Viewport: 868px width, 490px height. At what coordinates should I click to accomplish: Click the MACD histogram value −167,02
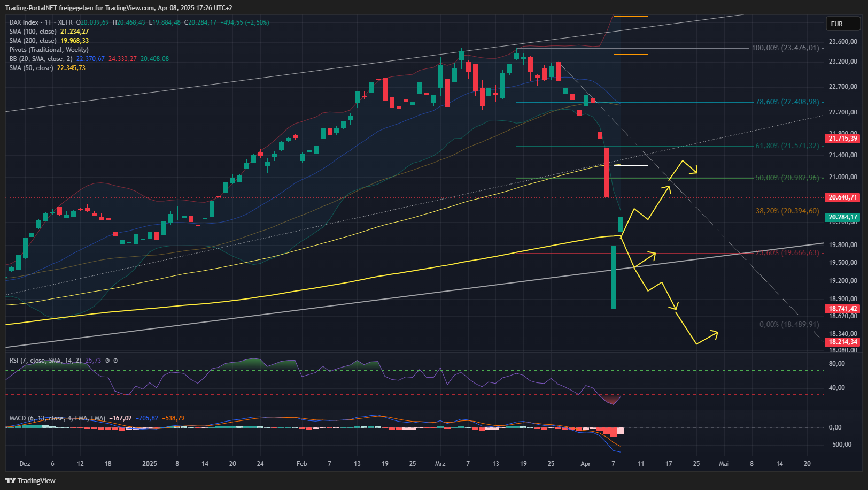click(120, 418)
